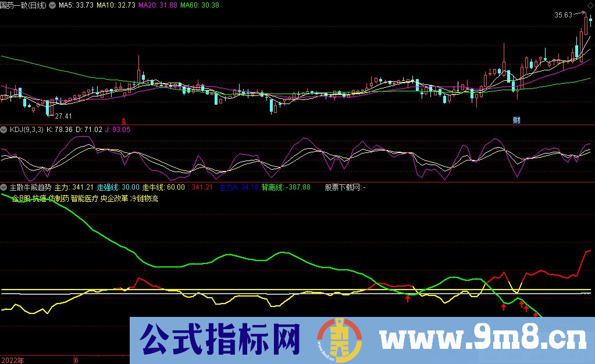
Task: Click the 冷链物流 concept tag
Action: tap(144, 198)
